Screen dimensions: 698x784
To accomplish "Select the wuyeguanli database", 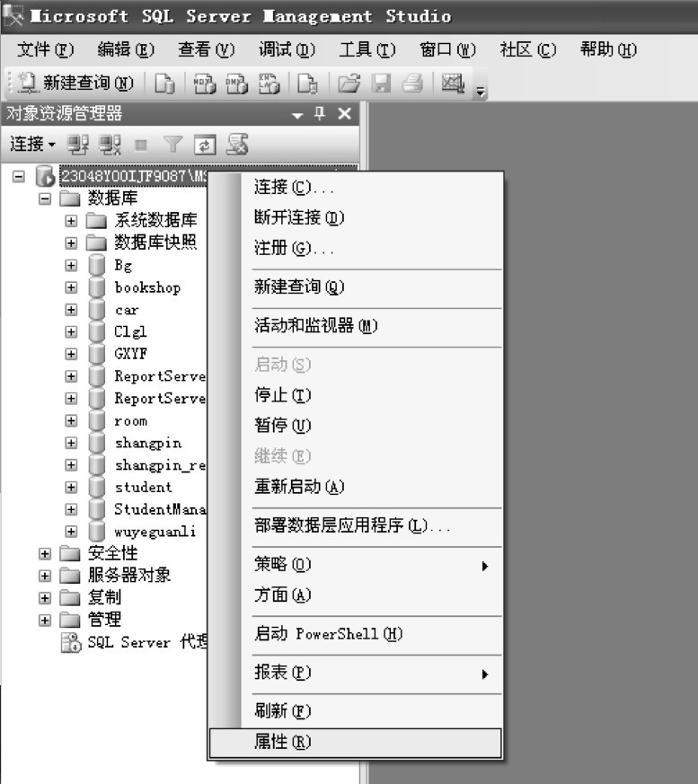I will point(155,532).
